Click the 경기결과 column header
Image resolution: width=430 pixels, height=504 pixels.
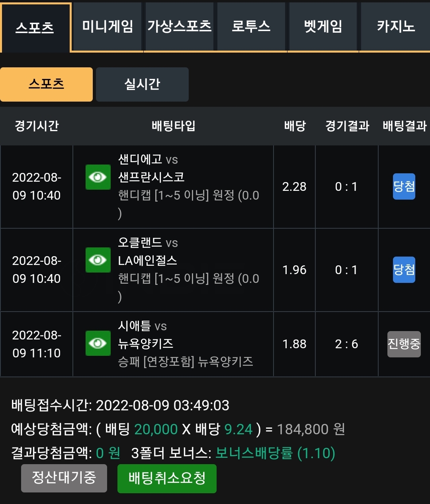pos(347,126)
